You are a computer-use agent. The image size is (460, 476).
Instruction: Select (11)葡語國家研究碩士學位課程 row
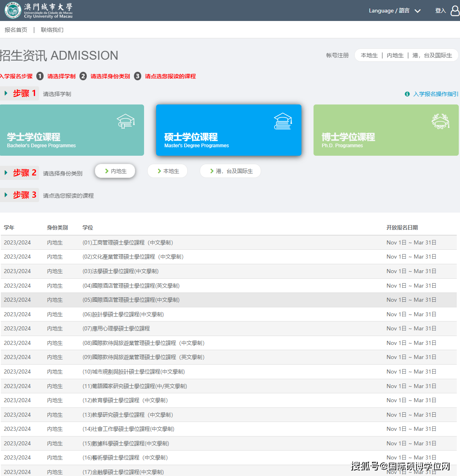point(229,386)
